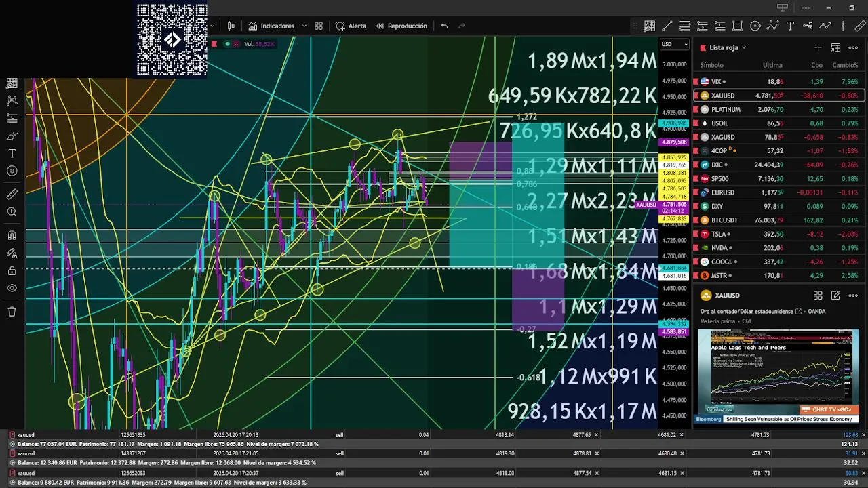Open the indicator templates grid icon
Viewport: 868px width, 488px height.
click(319, 26)
